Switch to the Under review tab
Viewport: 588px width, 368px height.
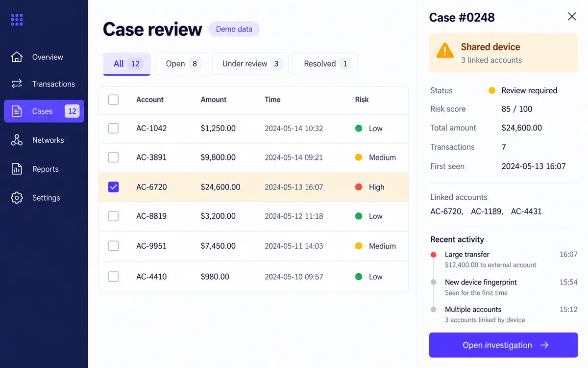click(x=250, y=64)
